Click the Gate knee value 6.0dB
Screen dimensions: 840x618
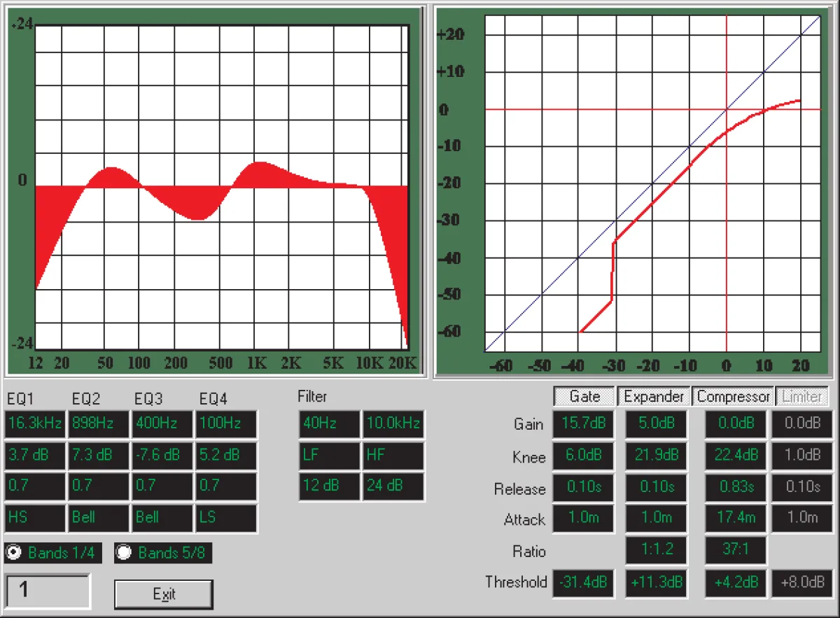[584, 455]
